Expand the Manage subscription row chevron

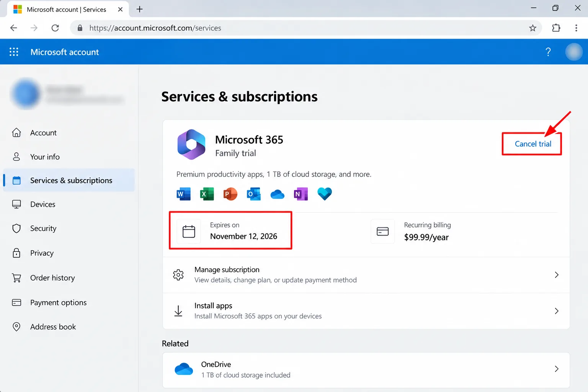[x=557, y=275]
